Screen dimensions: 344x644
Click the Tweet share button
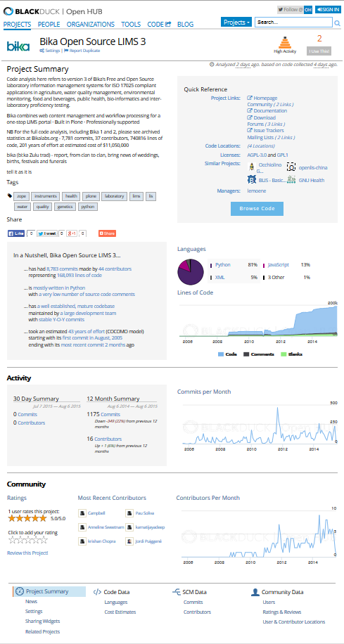pos(47,233)
